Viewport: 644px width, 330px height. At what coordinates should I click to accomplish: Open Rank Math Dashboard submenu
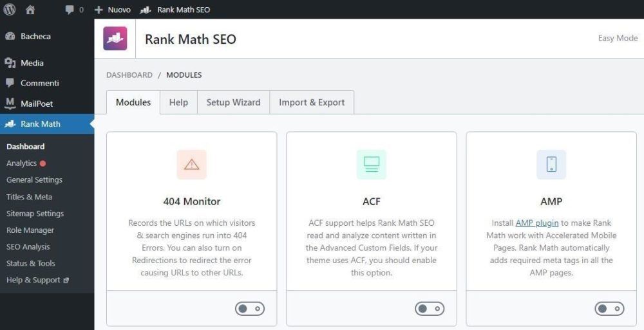point(26,147)
